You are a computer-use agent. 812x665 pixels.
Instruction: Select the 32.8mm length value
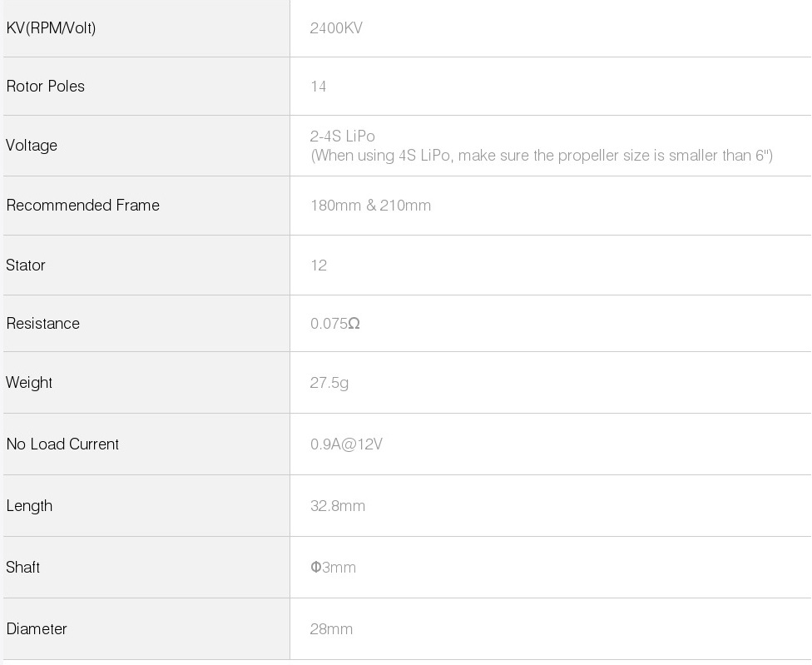pos(338,506)
